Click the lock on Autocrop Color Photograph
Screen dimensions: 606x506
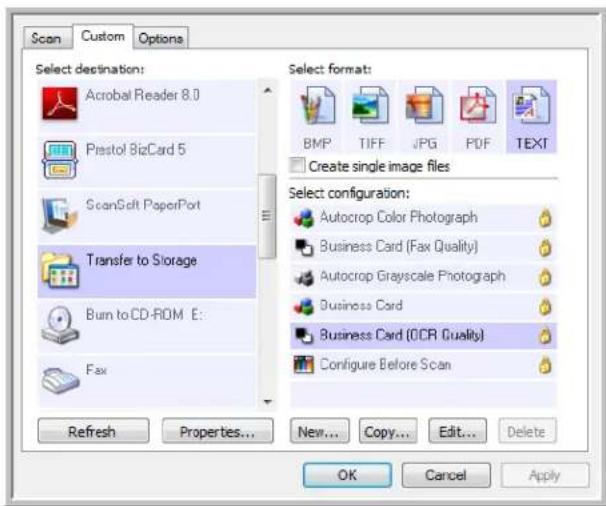pos(545,218)
